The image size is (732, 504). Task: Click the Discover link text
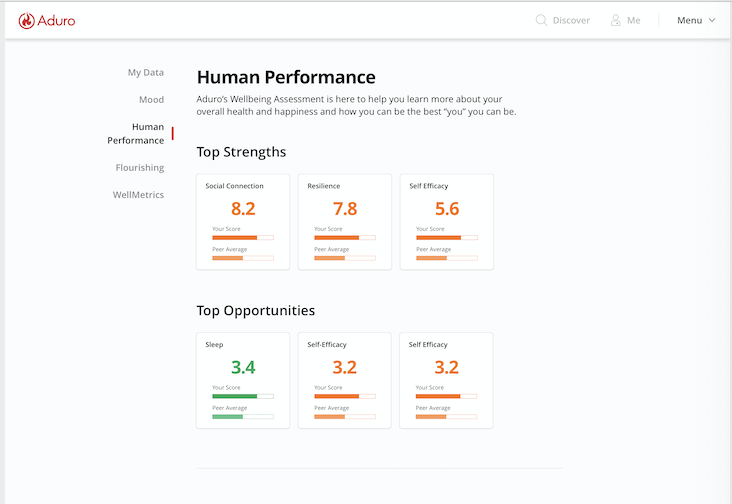tap(571, 20)
